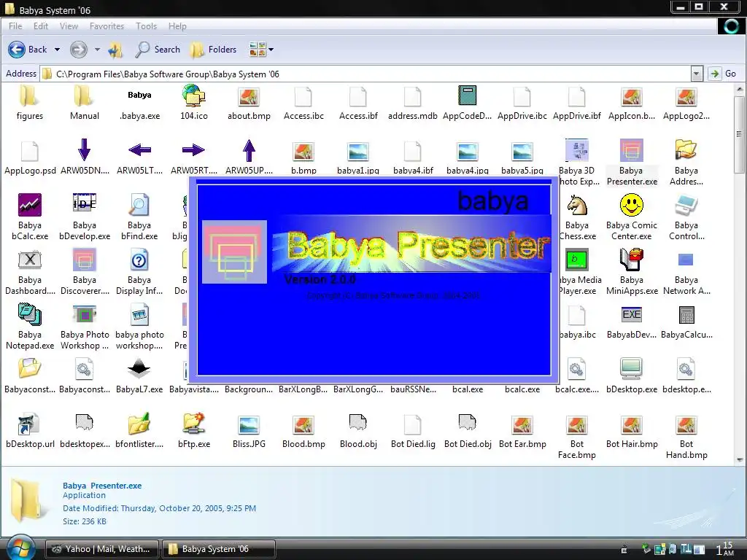Open the Views dropdown button
Image resolution: width=747 pixels, height=560 pixels.
261,50
